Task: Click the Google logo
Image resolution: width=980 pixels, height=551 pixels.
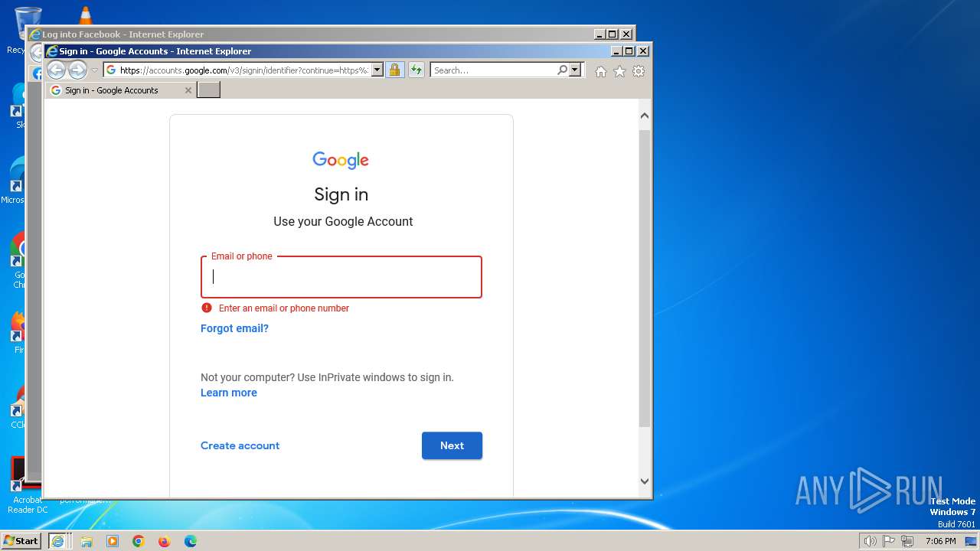Action: [x=341, y=160]
